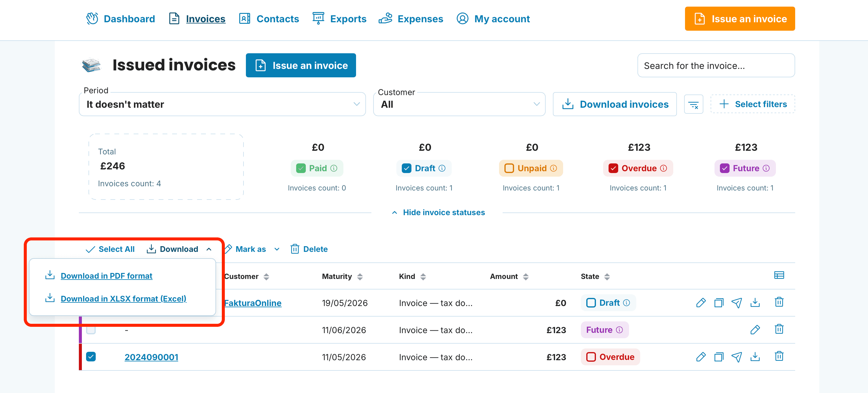
Task: Click Select All above invoice table
Action: tap(110, 249)
